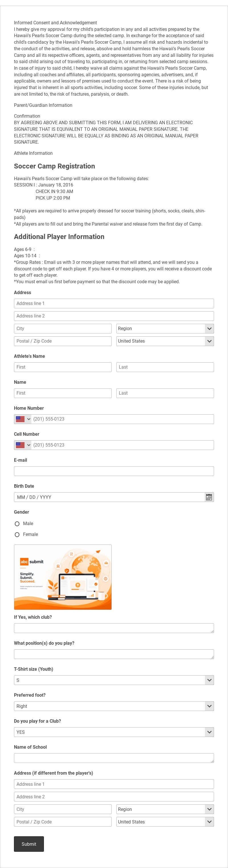Expand Region dropdown in player Address
The height and width of the screenshot is (868, 228).
tap(165, 329)
